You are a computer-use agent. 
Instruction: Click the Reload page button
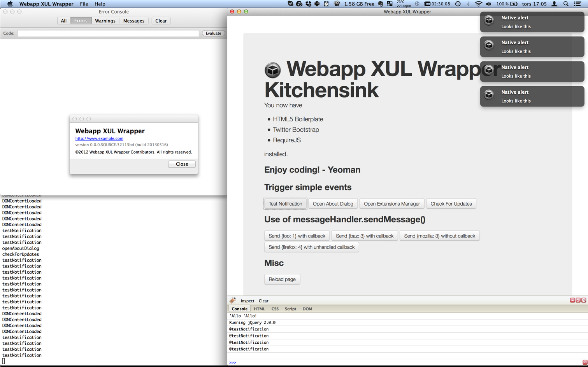[282, 279]
